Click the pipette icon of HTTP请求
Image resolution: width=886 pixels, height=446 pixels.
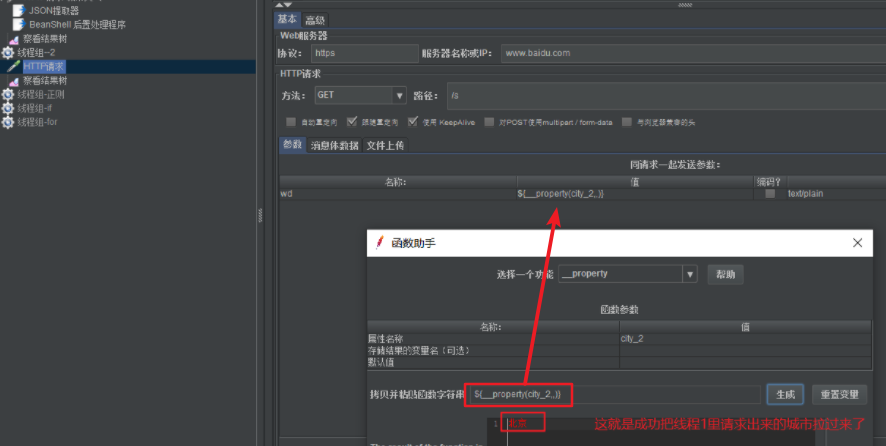14,67
